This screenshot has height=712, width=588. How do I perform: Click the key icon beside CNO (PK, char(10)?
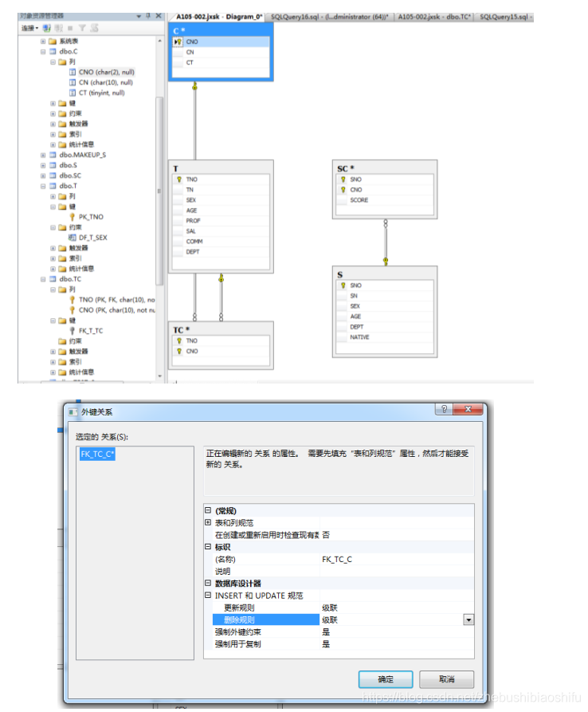[73, 310]
